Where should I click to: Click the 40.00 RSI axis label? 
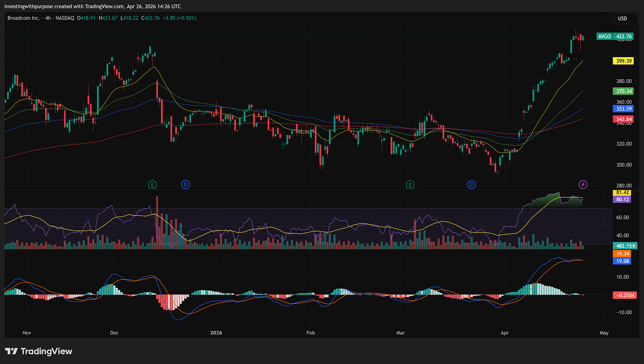[622, 236]
